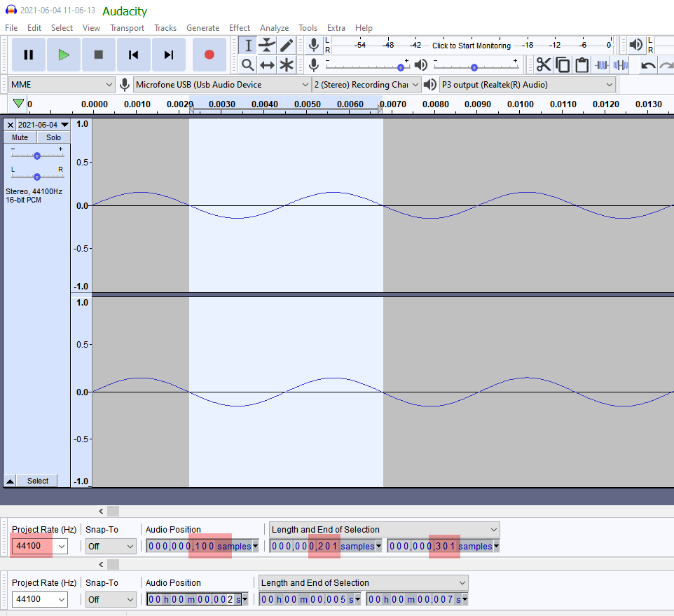Open the Microfone USB recording device dropdown
Viewport: 674px width, 616px height.
click(x=221, y=83)
